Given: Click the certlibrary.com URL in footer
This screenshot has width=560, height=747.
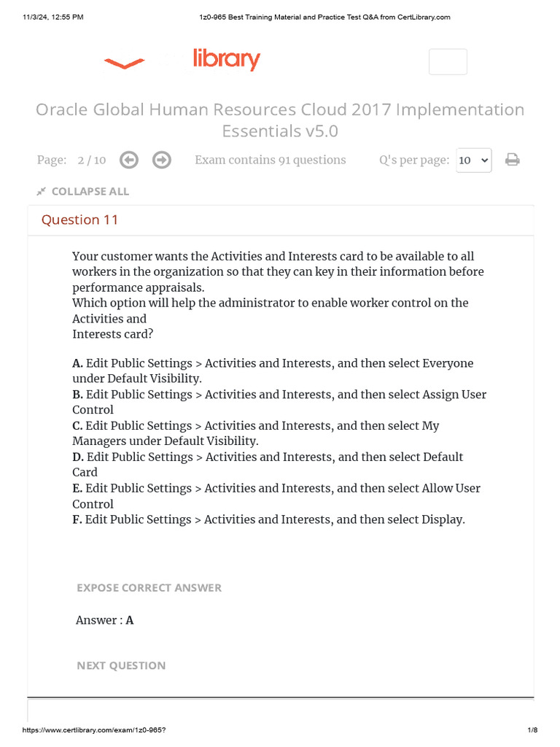Looking at the screenshot, I should click(94, 729).
